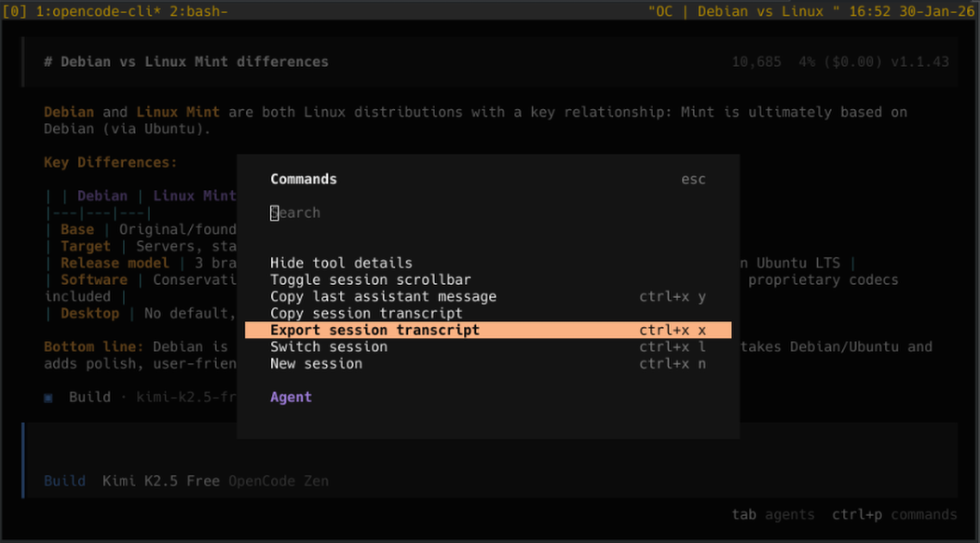Viewport: 980px width, 543px height.
Task: Click the token usage count 10,685
Action: pyautogui.click(x=756, y=62)
